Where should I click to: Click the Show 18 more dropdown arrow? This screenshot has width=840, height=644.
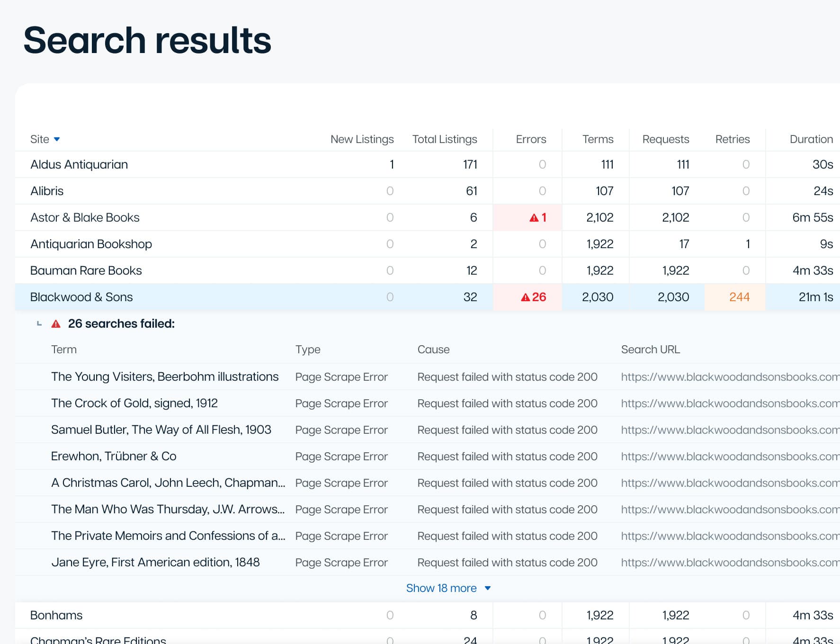(487, 589)
